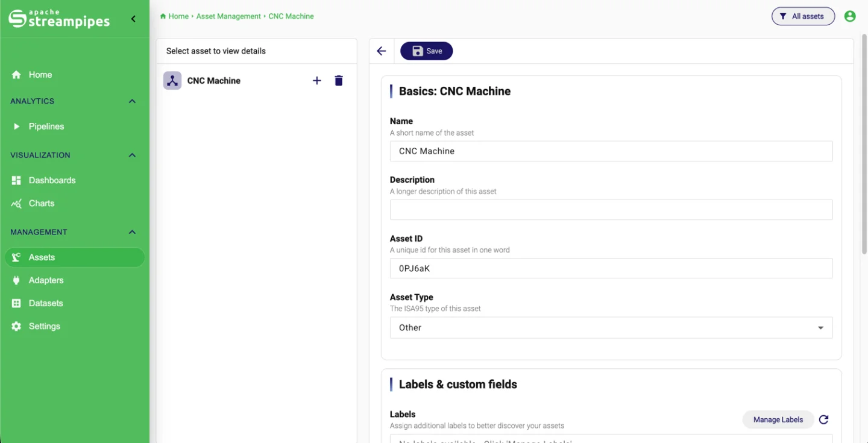Select CNC Machine in the asset tree
Screen dimensions: 868x443
(213, 81)
